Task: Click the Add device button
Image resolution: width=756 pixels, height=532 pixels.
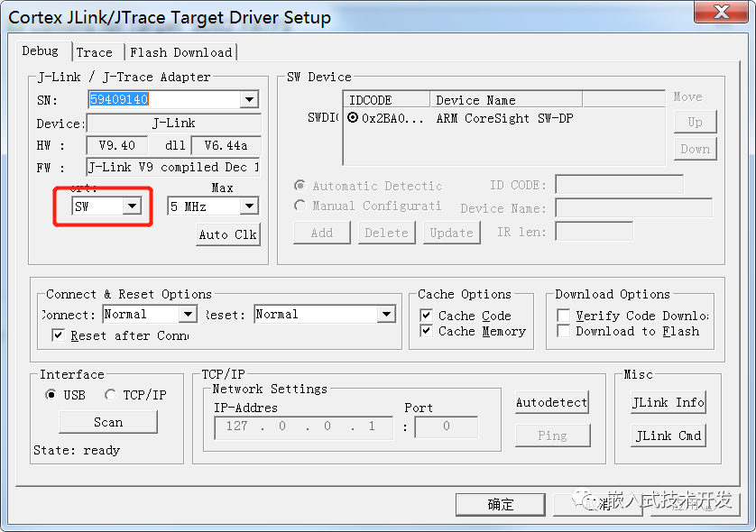Action: click(x=321, y=233)
